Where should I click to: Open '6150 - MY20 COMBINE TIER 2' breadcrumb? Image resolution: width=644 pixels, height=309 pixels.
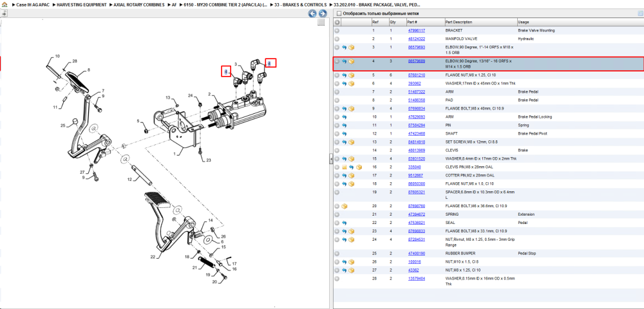225,5
